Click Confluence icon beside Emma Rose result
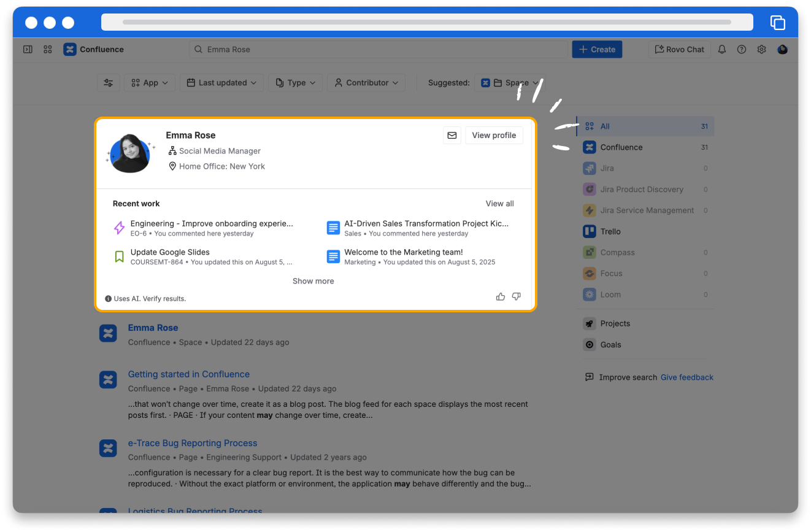The width and height of the screenshot is (811, 532). pos(108,334)
